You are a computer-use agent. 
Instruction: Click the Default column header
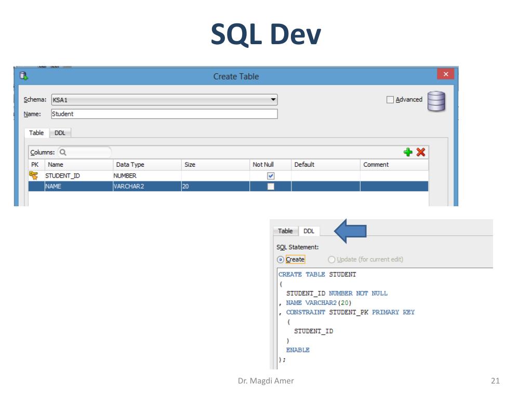point(326,165)
